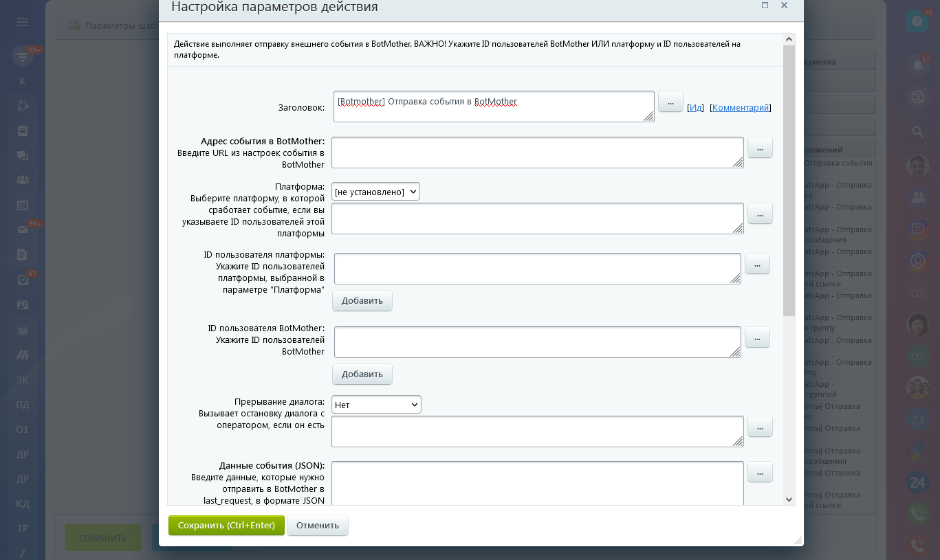Click the Bitrix 24 round icon
The image size is (940, 560).
pyautogui.click(x=917, y=482)
